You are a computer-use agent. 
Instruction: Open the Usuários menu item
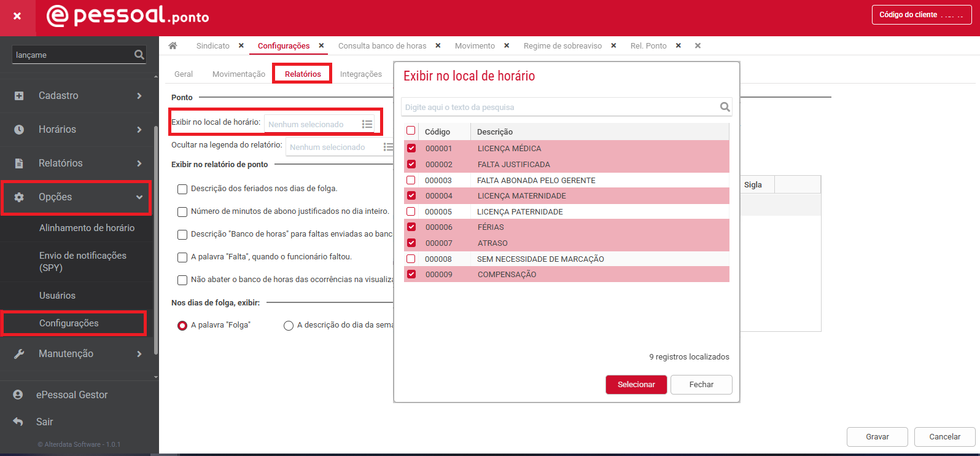pyautogui.click(x=57, y=296)
